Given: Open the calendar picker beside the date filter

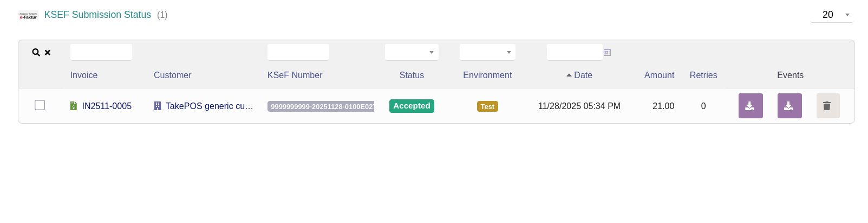Looking at the screenshot, I should 607,53.
